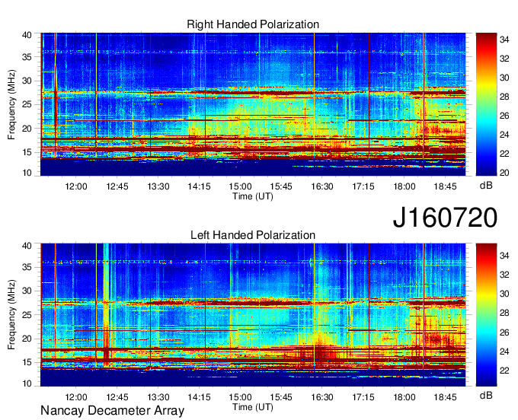Click the 22 dB tick on Left Handed colorbar
The width and height of the screenshot is (518, 420).
click(x=504, y=371)
